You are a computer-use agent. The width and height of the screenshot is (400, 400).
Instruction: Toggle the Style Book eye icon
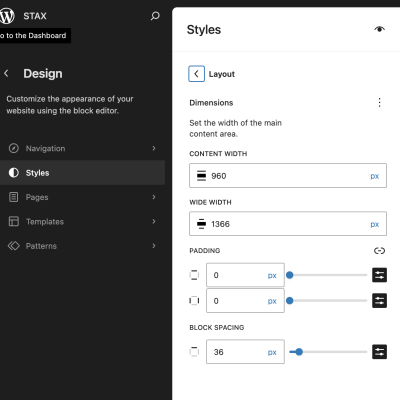pyautogui.click(x=379, y=29)
